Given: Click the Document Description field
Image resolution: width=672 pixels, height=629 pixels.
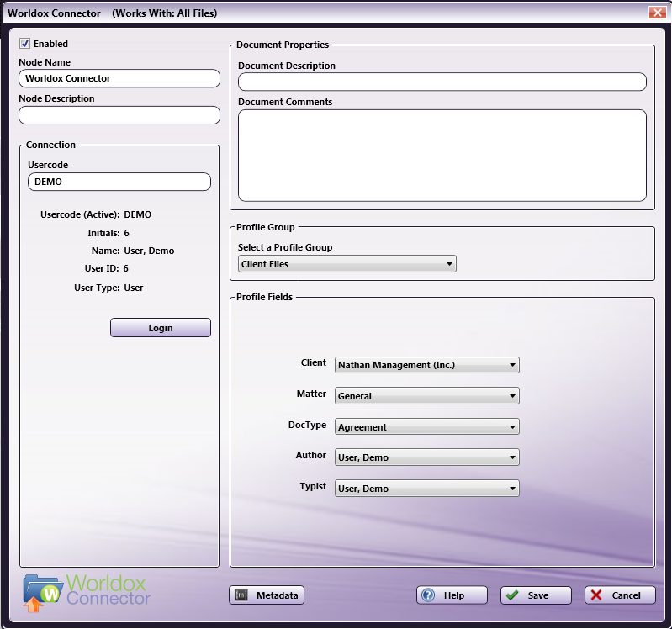Looking at the screenshot, I should point(442,82).
